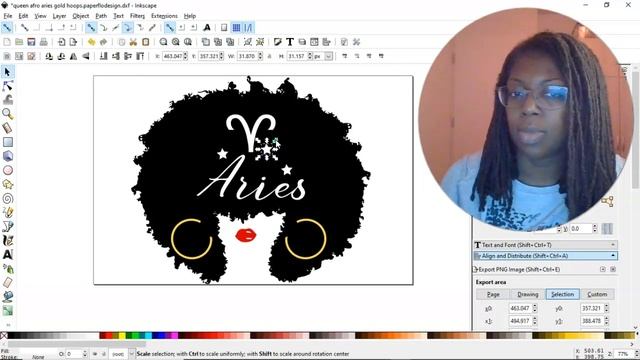Increase the zoom percentage spinner
The image size is (640, 360).
pos(636,352)
